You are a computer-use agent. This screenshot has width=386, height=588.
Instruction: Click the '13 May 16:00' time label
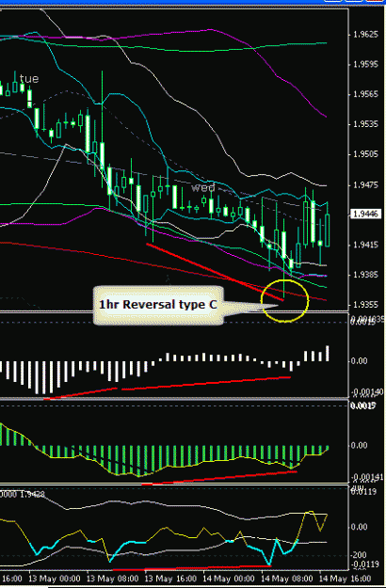click(170, 579)
